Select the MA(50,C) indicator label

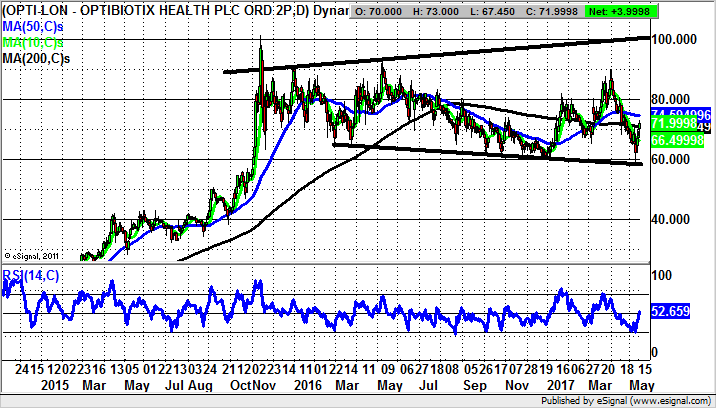(33, 25)
